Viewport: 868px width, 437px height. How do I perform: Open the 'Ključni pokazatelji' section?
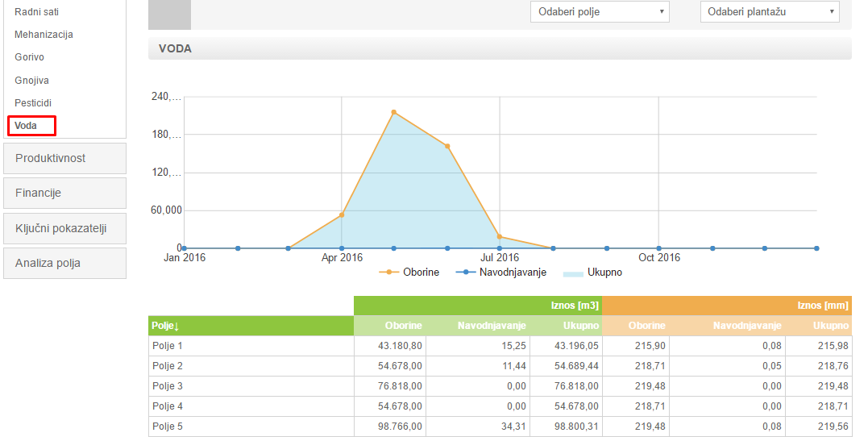pyautogui.click(x=64, y=228)
